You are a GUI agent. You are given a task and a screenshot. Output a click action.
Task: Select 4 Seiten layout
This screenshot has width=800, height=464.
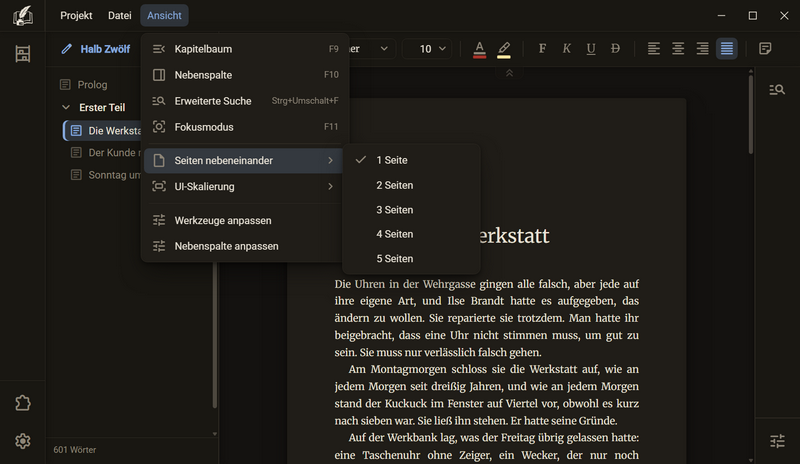411,234
